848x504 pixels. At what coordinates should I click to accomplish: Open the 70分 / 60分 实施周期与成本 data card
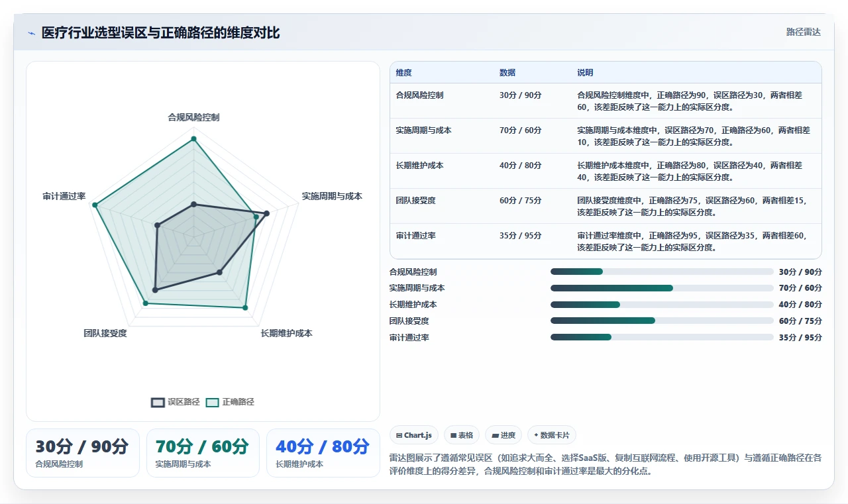[x=203, y=453]
